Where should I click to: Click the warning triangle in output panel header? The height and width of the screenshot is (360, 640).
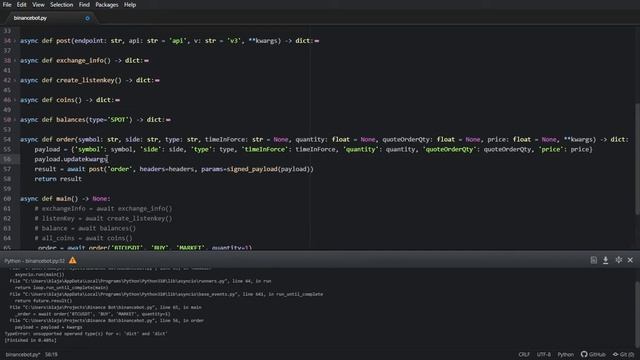pyautogui.click(x=73, y=260)
